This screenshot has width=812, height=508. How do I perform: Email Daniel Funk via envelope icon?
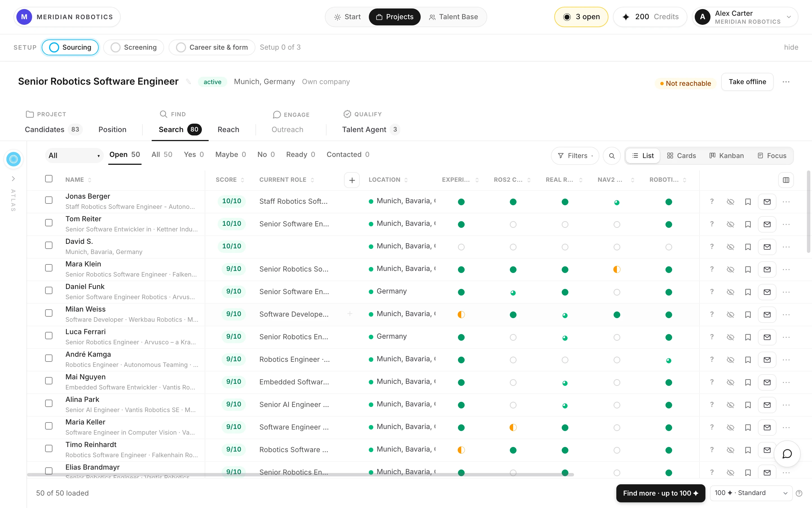pyautogui.click(x=767, y=292)
